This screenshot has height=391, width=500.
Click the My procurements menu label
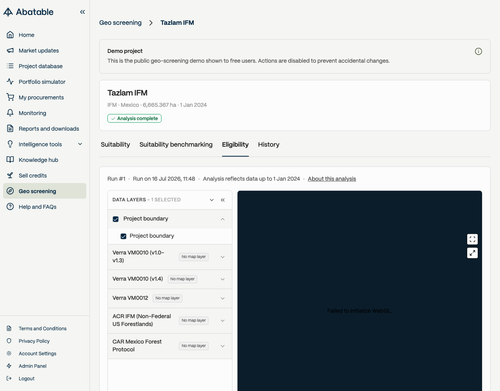pos(41,97)
